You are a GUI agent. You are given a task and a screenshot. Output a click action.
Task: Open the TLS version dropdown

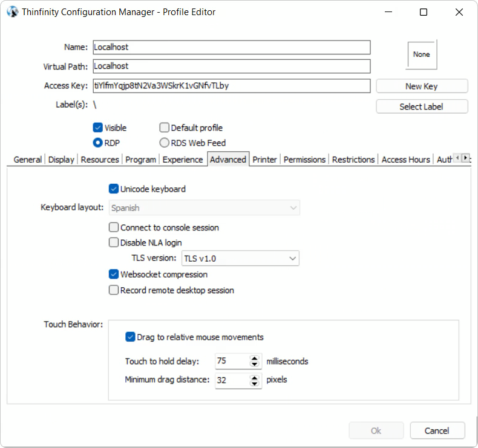pyautogui.click(x=240, y=258)
